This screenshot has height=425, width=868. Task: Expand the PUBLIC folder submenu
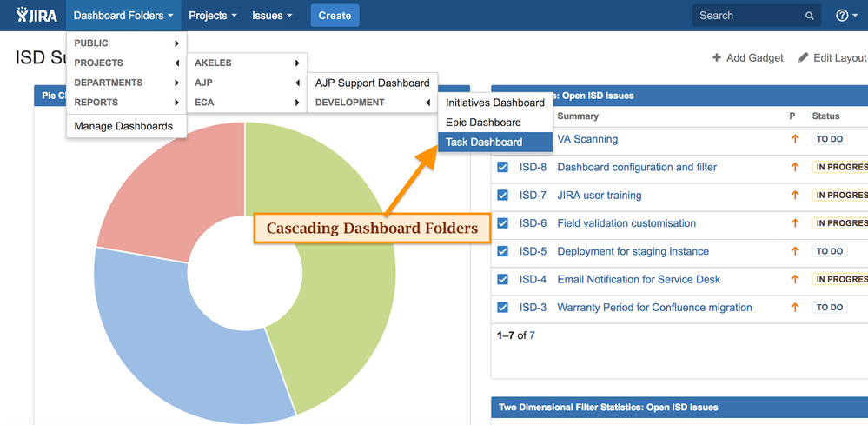click(127, 43)
